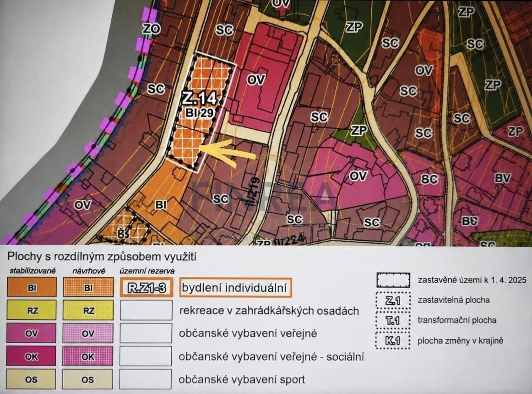
Task: Click the návrhové OV light pink swatch
Action: click(x=88, y=333)
